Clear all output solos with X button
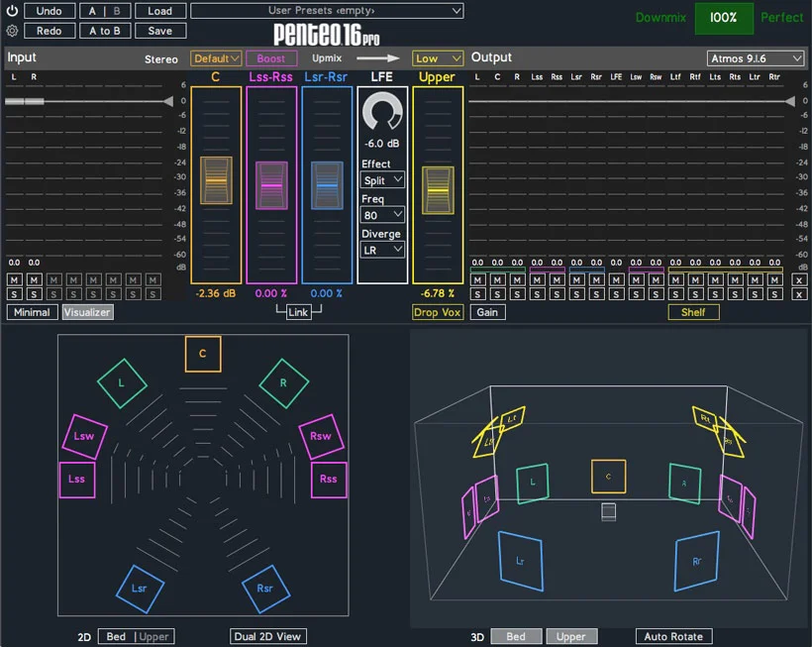The height and width of the screenshot is (647, 812). (x=799, y=294)
